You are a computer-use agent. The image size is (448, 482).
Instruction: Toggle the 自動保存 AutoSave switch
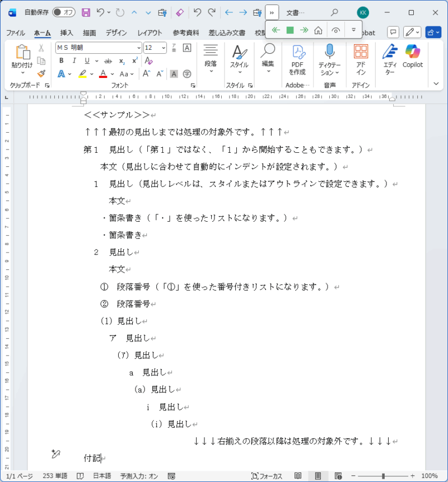pyautogui.click(x=64, y=12)
